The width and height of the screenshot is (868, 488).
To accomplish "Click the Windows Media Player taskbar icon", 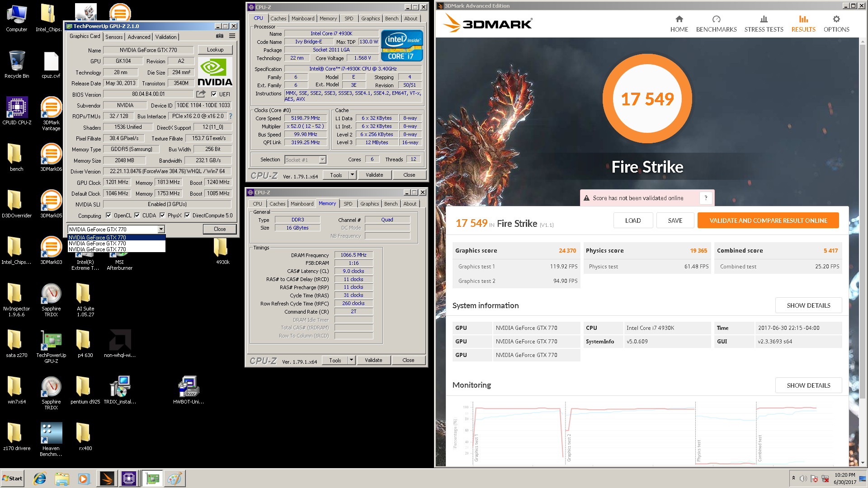I will 84,479.
